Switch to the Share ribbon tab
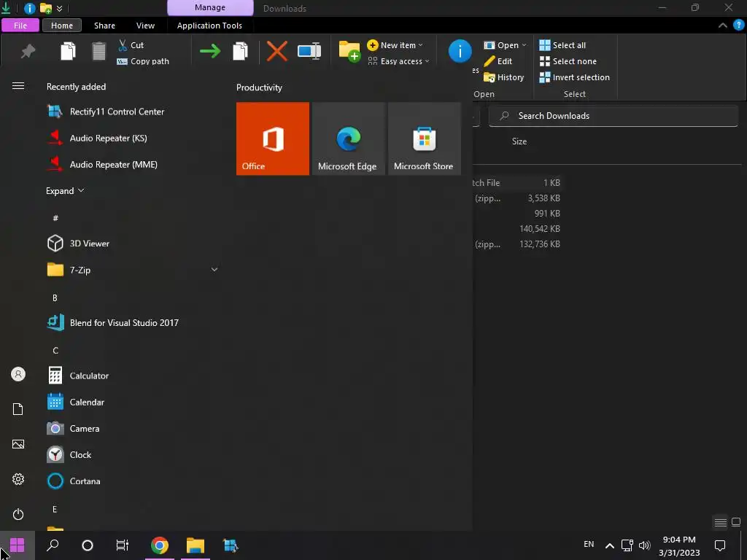Screen dimensions: 747x560 (x=104, y=26)
